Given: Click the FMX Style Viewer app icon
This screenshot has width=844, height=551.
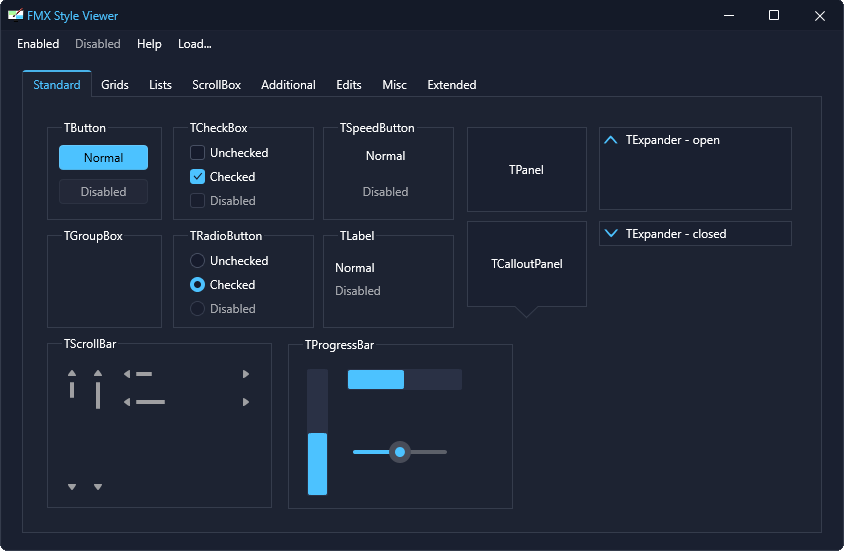Looking at the screenshot, I should (x=16, y=15).
